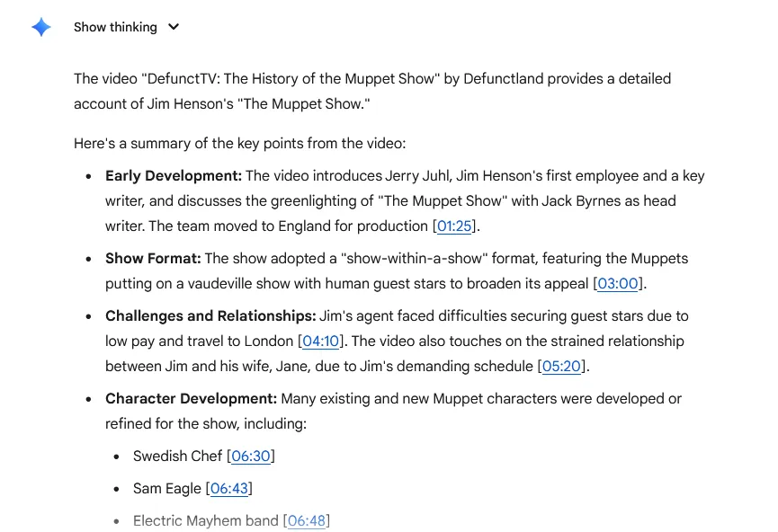This screenshot has width=778, height=532.
Task: Click the "Show Format:" heading text
Action: tap(153, 259)
